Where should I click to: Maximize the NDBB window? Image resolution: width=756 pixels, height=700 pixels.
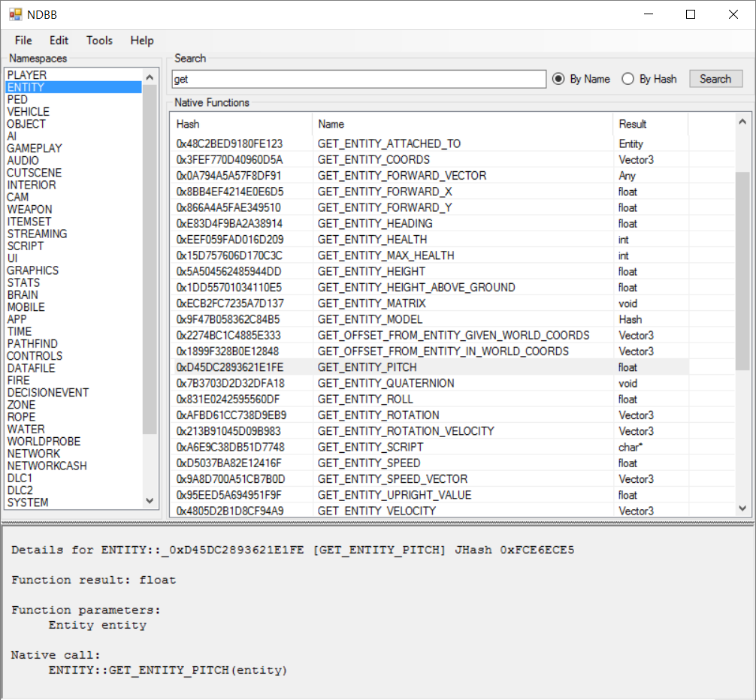(691, 14)
